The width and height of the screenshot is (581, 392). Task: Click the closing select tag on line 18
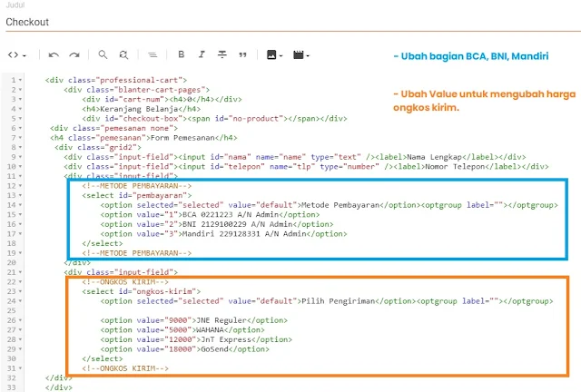tap(103, 243)
